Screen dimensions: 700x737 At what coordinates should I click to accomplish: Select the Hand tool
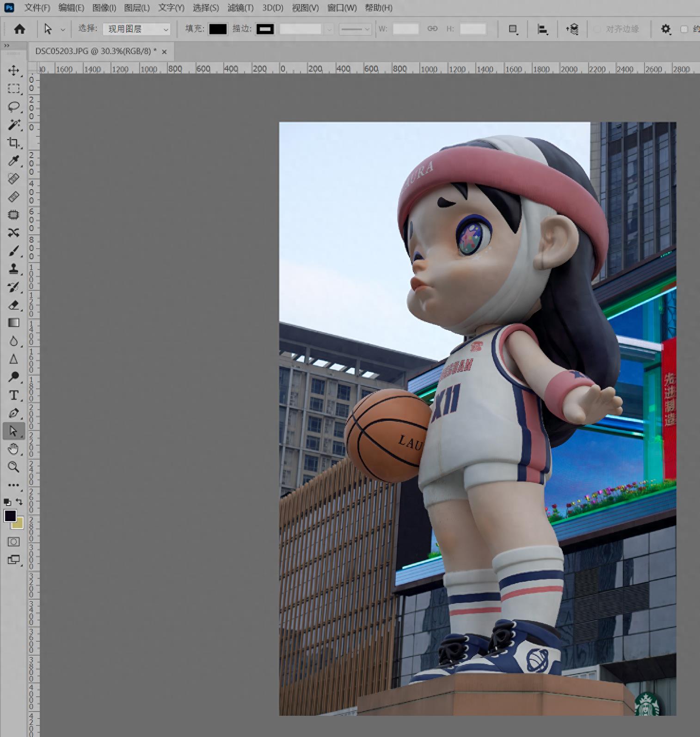[x=13, y=449]
